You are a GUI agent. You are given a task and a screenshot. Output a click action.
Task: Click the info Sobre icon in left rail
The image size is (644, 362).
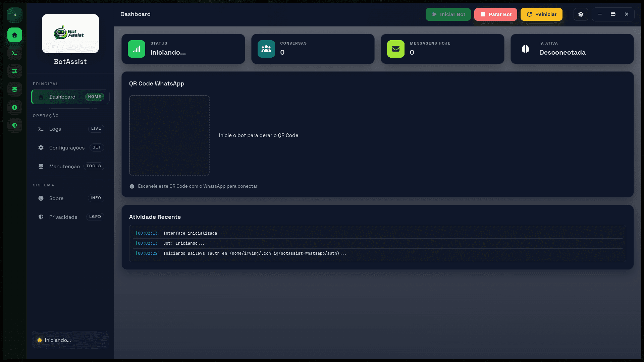click(x=14, y=107)
